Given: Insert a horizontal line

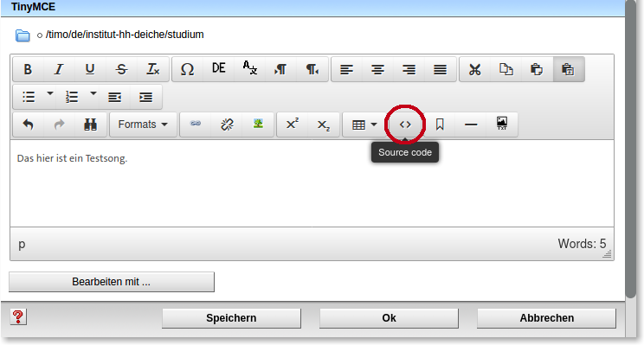Looking at the screenshot, I should click(471, 125).
